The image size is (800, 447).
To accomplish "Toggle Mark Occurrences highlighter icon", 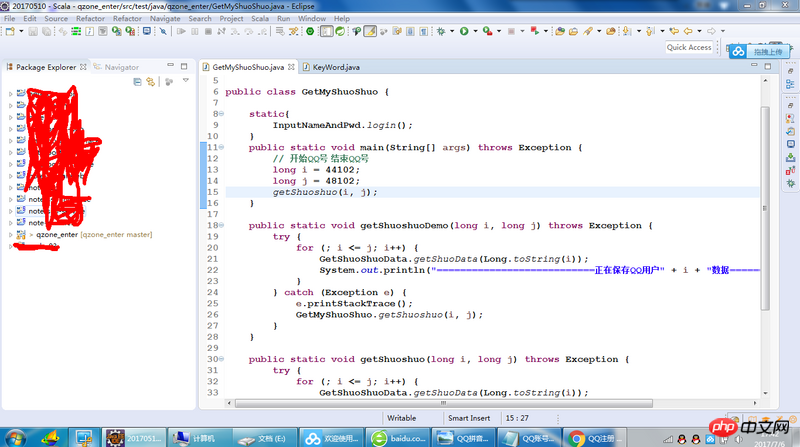I will tap(370, 31).
